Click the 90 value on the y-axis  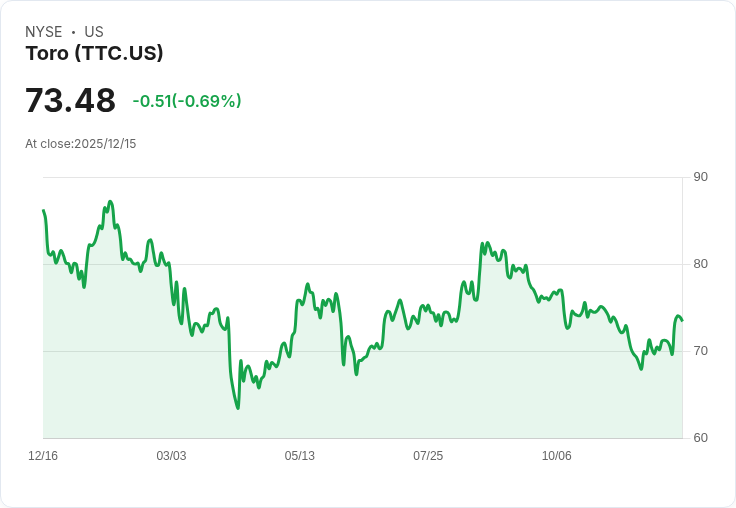[700, 177]
